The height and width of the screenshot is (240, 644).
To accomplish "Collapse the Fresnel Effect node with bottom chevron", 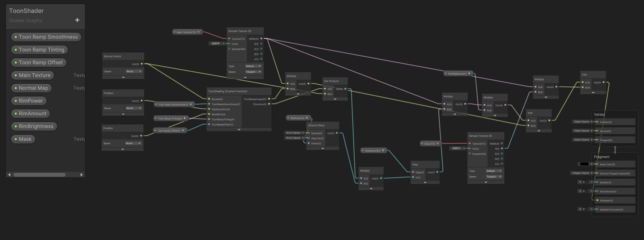I will (x=322, y=148).
